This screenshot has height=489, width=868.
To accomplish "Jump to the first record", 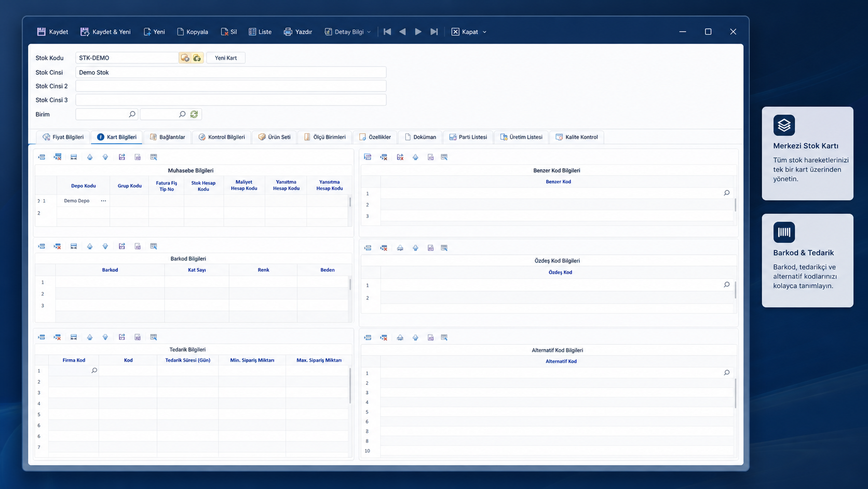I will pyautogui.click(x=387, y=32).
